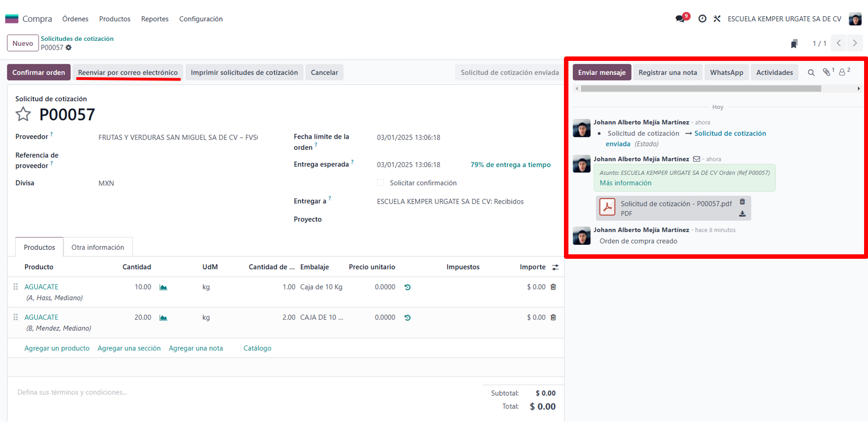Open forecast chart icon for first AGUACATE
Image resolution: width=868 pixels, height=422 pixels.
tap(163, 287)
